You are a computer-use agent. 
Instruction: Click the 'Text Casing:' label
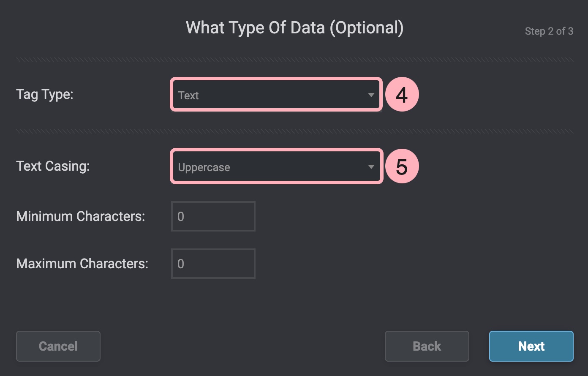tap(53, 166)
